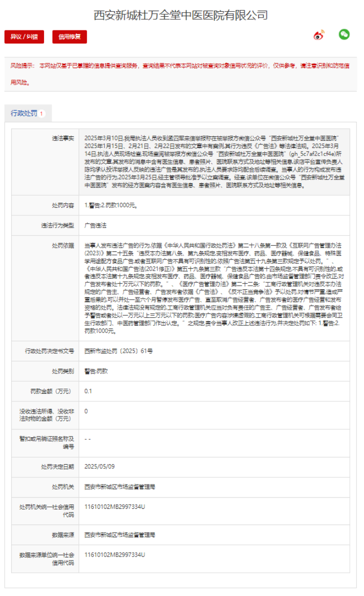364x596 pixels.
Task: Click the company title 西安新城杜万全堂中医医院有限公司
Action: [181, 15]
